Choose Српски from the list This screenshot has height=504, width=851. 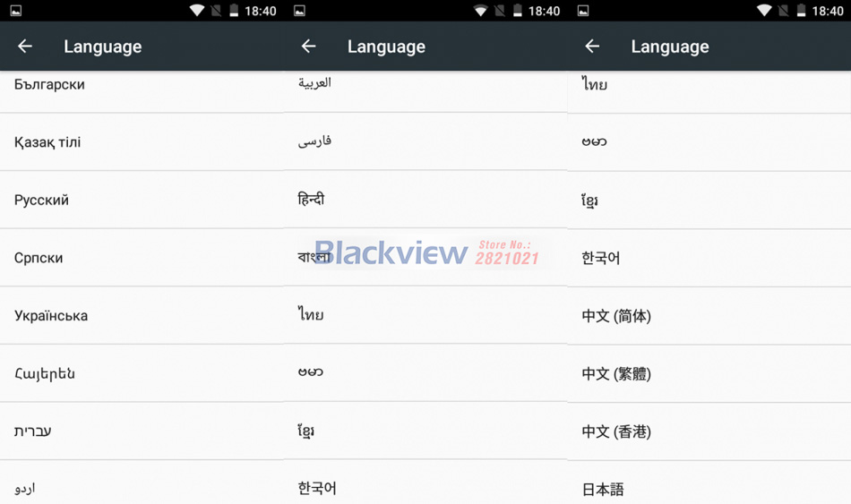pyautogui.click(x=39, y=258)
